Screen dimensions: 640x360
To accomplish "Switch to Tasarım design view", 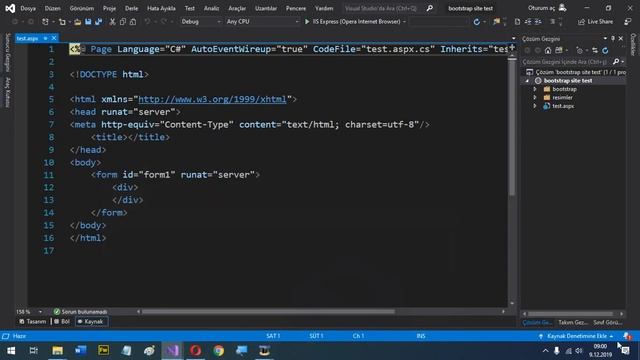I will (x=33, y=322).
